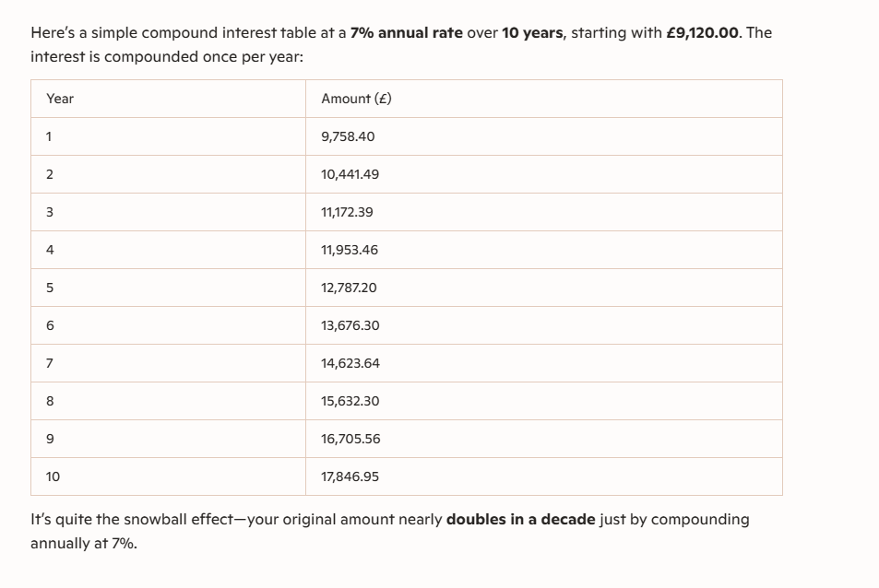The height and width of the screenshot is (588, 879).
Task: Click the Year cell containing 3
Action: tap(50, 212)
